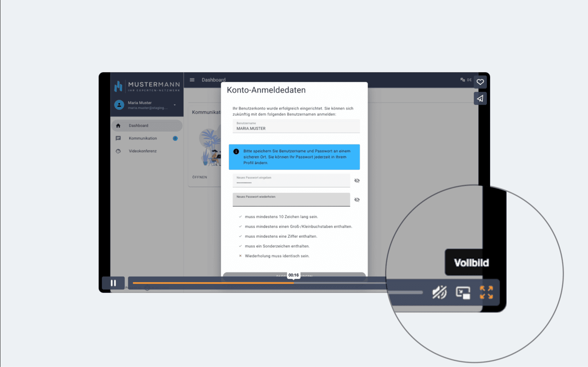Focus the Neues Passwort wiederholen field
Image resolution: width=588 pixels, height=367 pixels.
tap(291, 201)
